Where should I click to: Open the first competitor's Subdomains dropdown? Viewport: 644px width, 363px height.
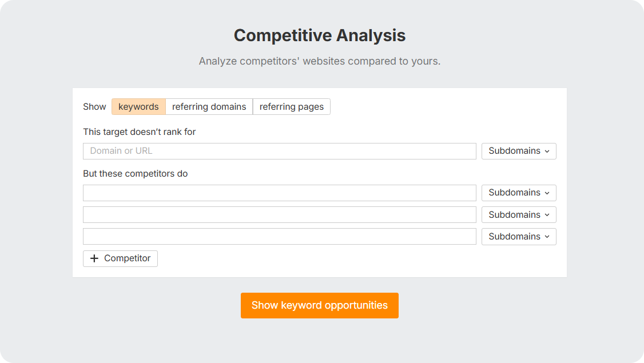(518, 193)
